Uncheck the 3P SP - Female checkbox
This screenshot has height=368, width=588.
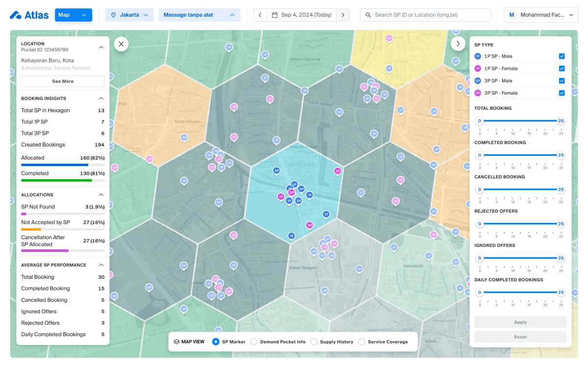click(x=562, y=93)
